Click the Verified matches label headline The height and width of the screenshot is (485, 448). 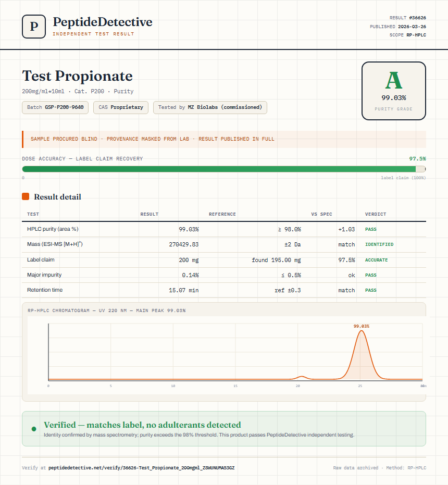pyautogui.click(x=142, y=425)
